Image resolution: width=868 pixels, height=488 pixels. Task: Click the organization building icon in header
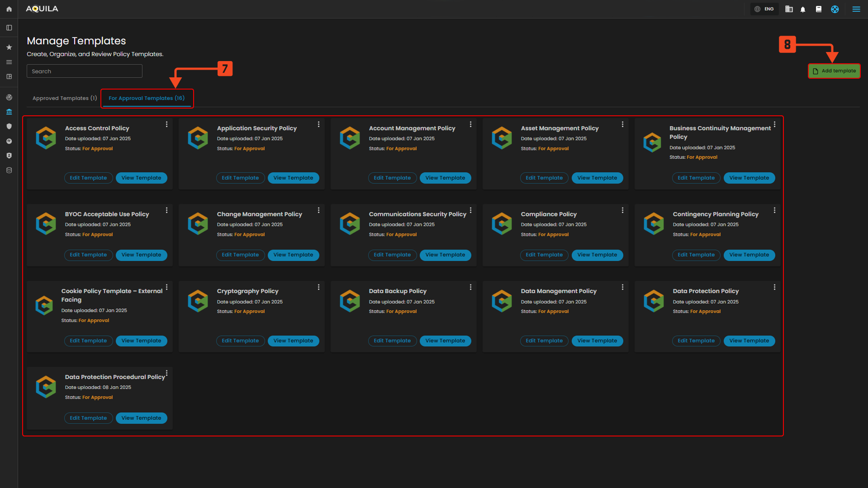(789, 9)
